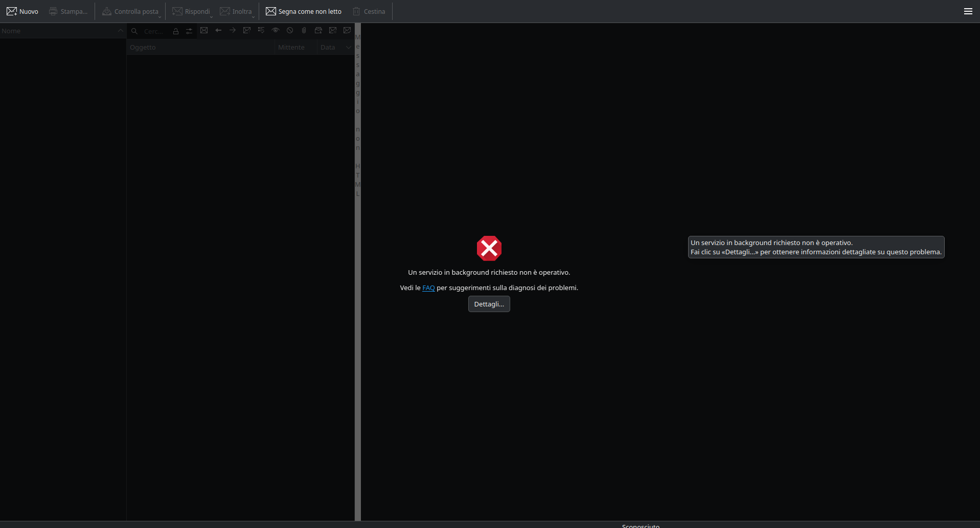This screenshot has width=980, height=528.
Task: Open quick search filter options sliders icon
Action: coord(189,31)
